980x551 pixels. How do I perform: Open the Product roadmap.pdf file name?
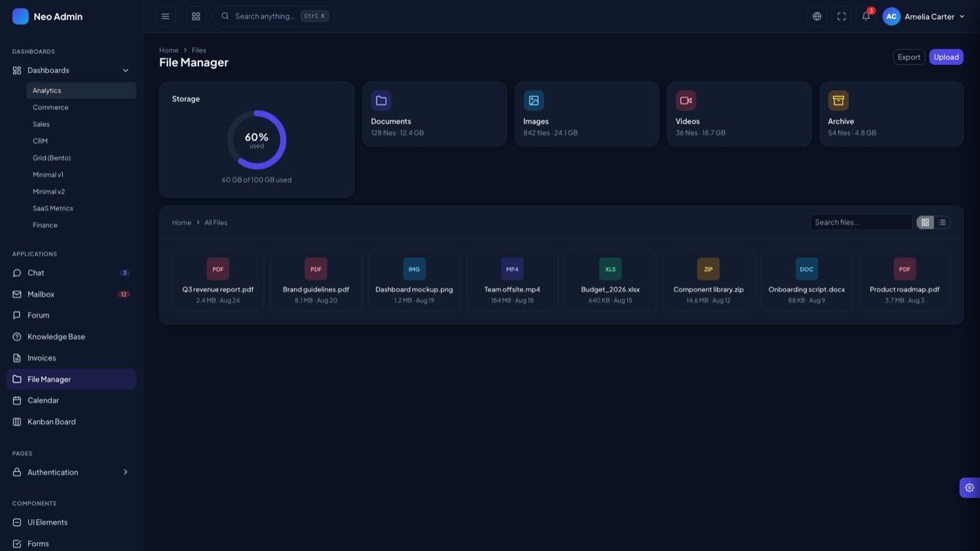click(x=904, y=289)
